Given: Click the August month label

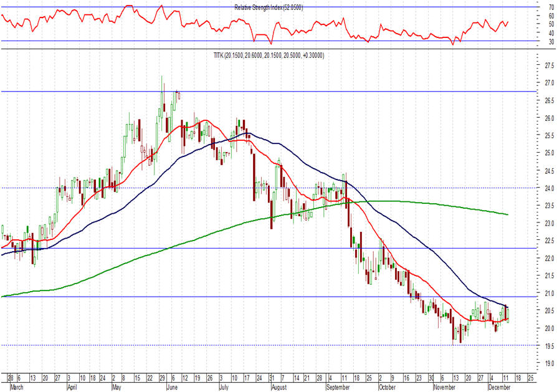Looking at the screenshot, I should point(279,387).
